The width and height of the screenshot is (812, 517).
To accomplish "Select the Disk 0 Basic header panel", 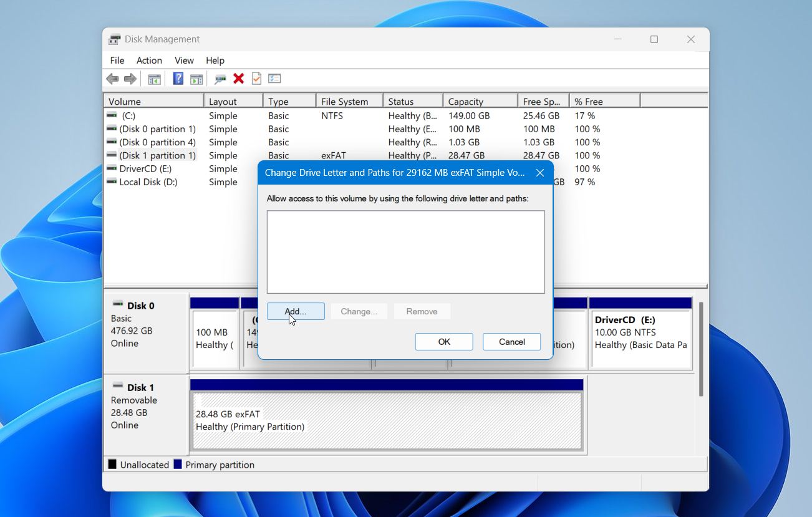I will point(146,333).
